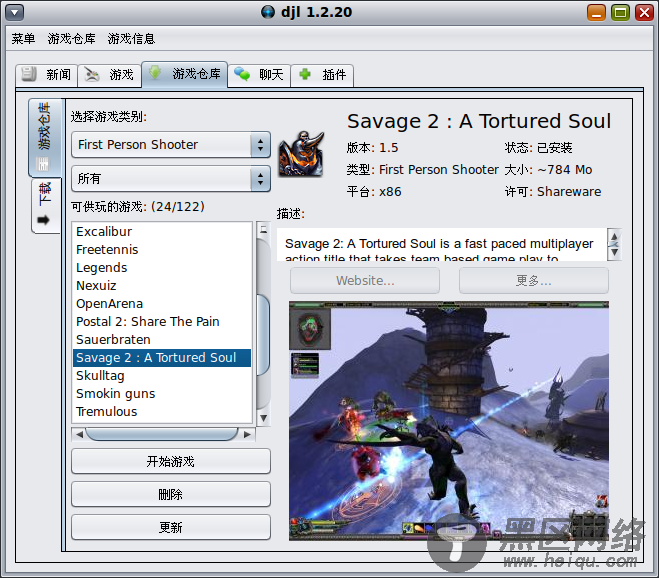Select Sauerbraten in the game list
Viewport: 659px width, 578px height.
(162, 340)
